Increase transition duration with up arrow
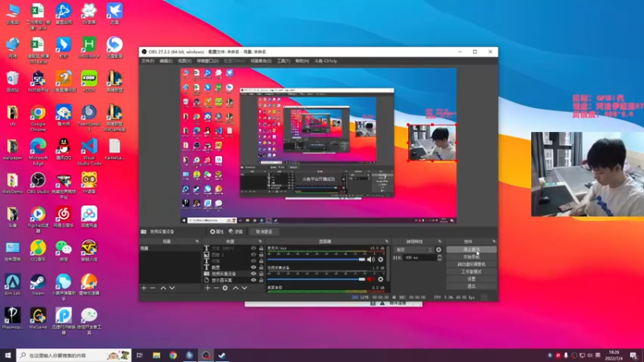 click(440, 256)
